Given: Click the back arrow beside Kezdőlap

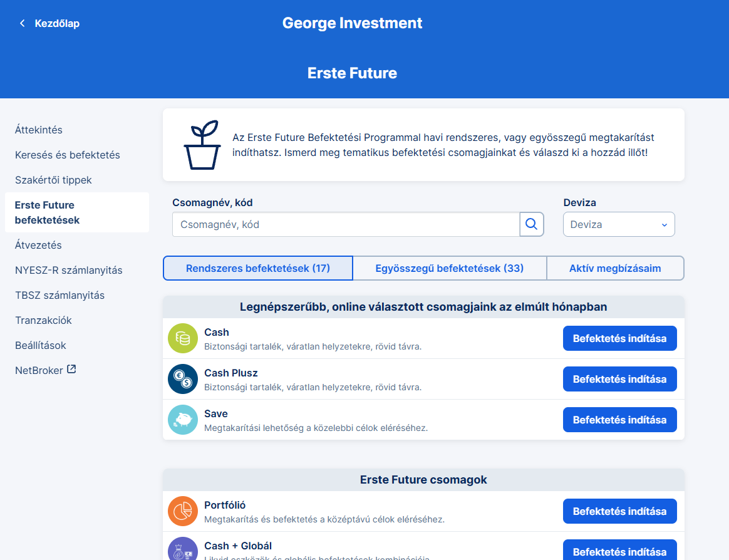Looking at the screenshot, I should click(23, 23).
